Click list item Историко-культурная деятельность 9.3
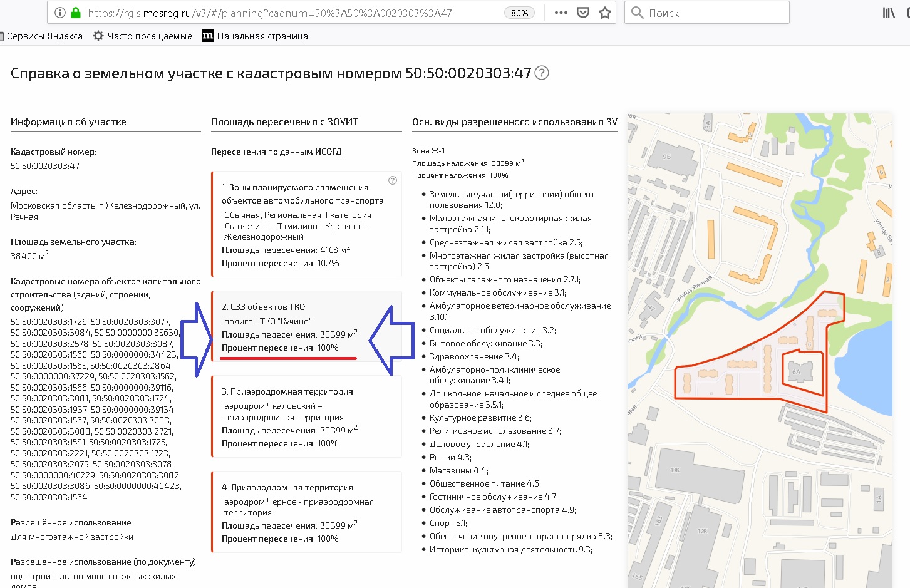 coord(510,549)
